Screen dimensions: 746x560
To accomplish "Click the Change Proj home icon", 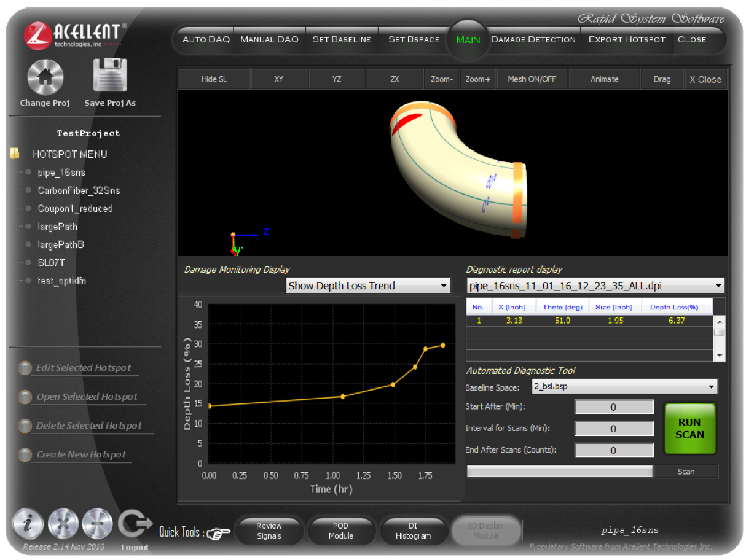I will 44,76.
